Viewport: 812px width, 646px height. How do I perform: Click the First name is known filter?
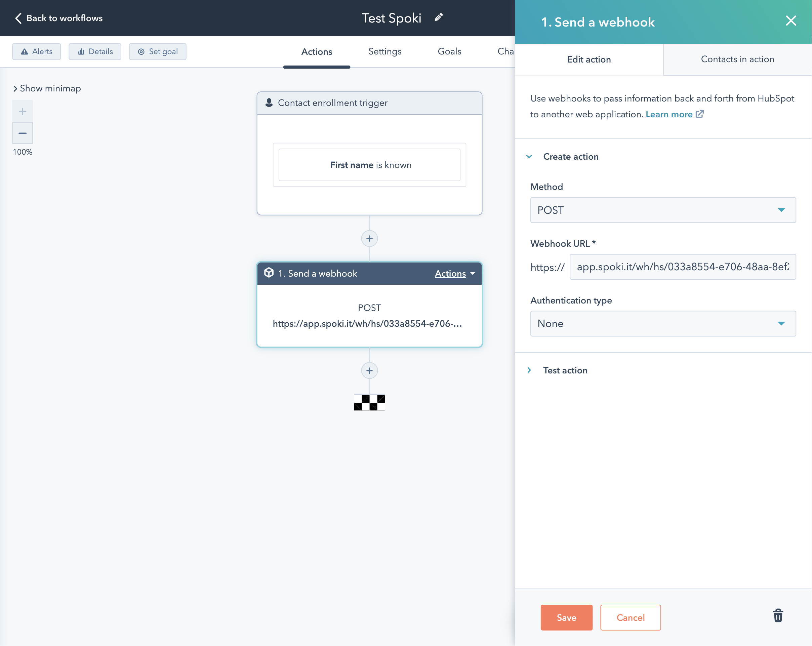click(x=369, y=165)
